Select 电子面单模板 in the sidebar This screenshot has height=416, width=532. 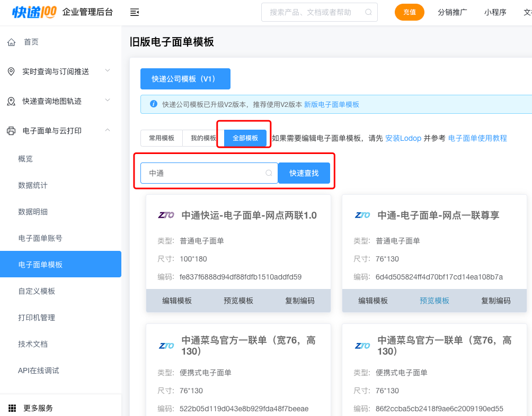tap(61, 264)
